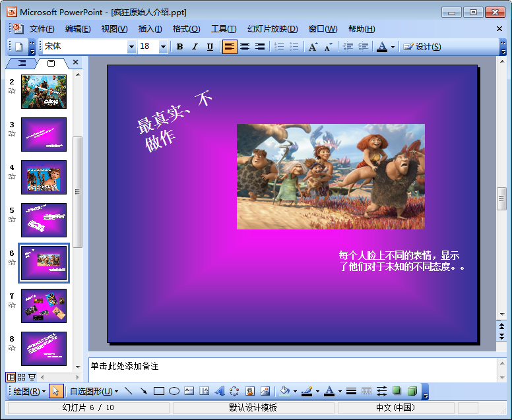The height and width of the screenshot is (420, 512).
Task: Choose a line style
Action: click(352, 391)
